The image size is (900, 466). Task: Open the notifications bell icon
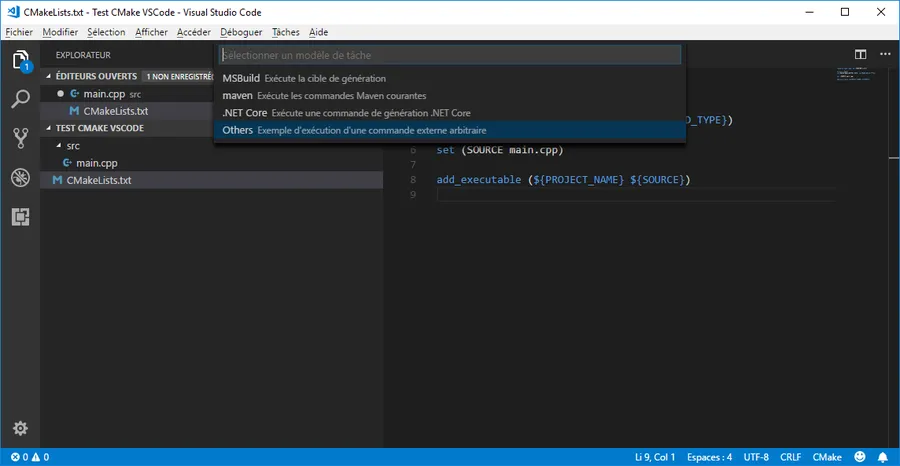883,457
